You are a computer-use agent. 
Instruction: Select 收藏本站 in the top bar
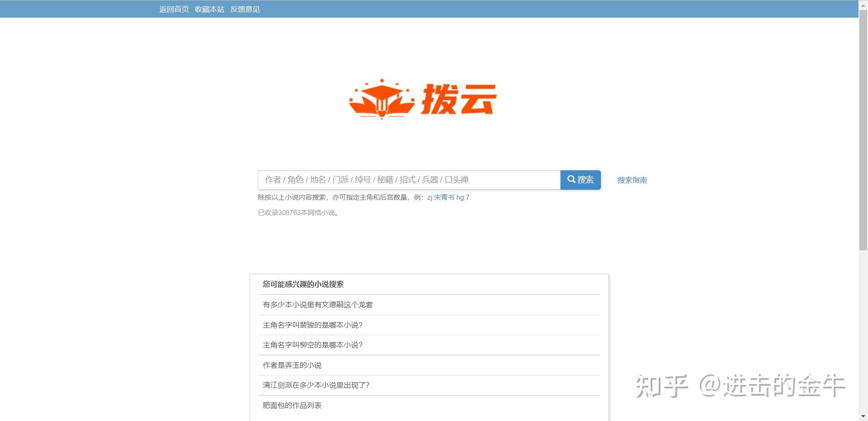pos(209,9)
